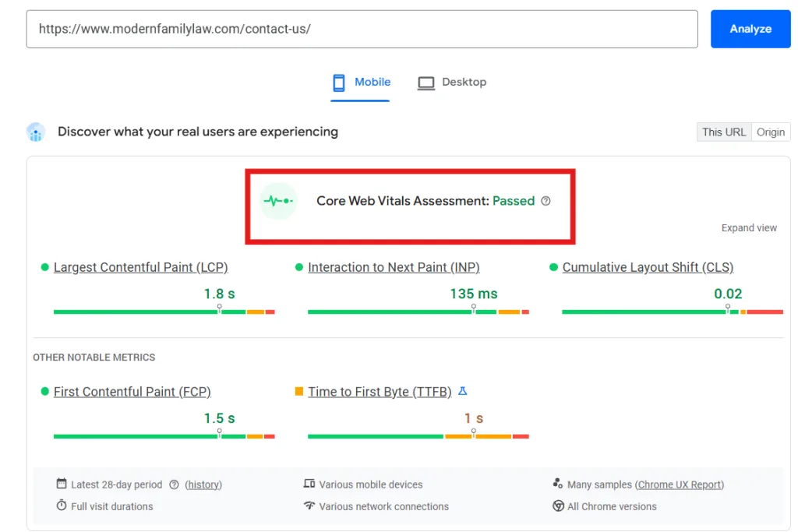Select the This URL toggle option
Image resolution: width=798 pixels, height=532 pixels.
(x=723, y=132)
